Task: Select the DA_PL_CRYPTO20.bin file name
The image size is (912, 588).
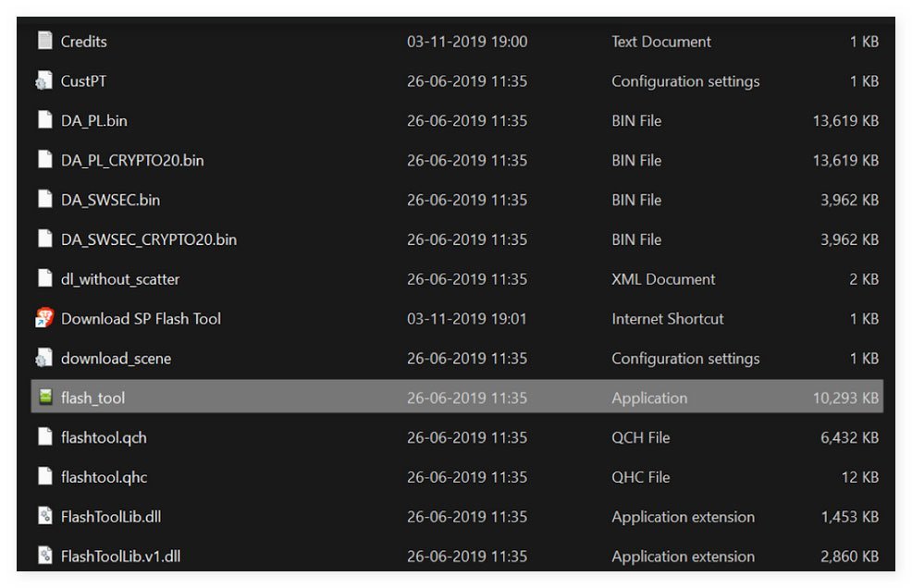Action: coord(132,161)
